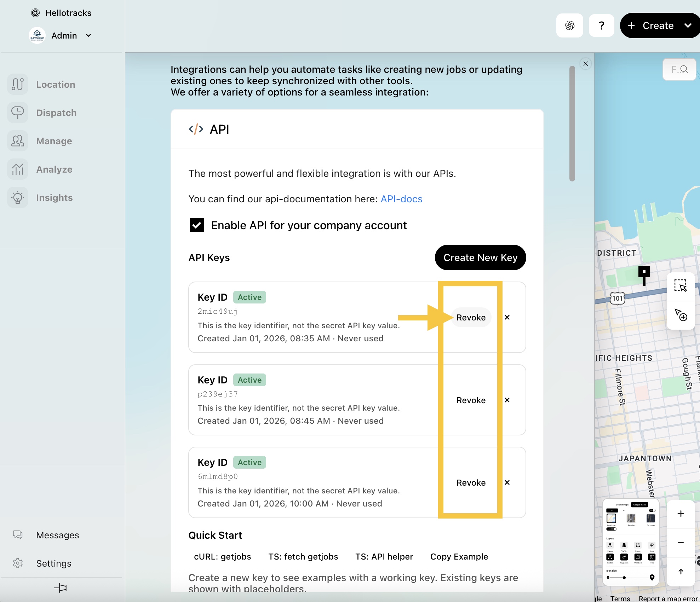Expand the Manage sidebar section

pyautogui.click(x=54, y=141)
